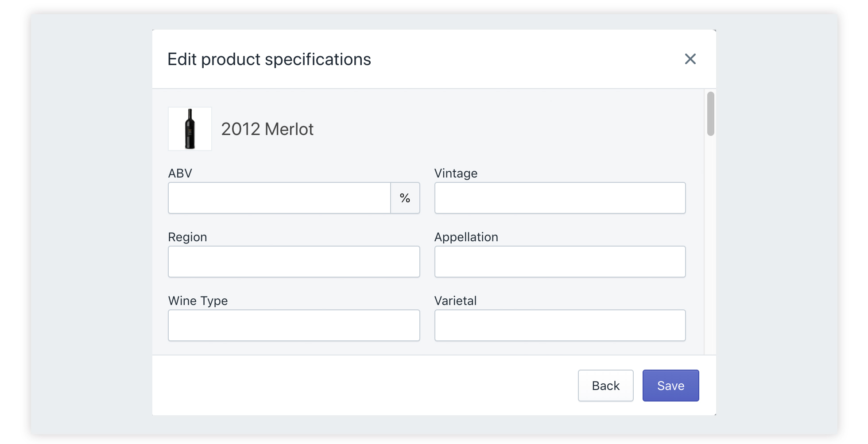This screenshot has width=868, height=444.
Task: Focus the Appellation text field
Action: 560,262
